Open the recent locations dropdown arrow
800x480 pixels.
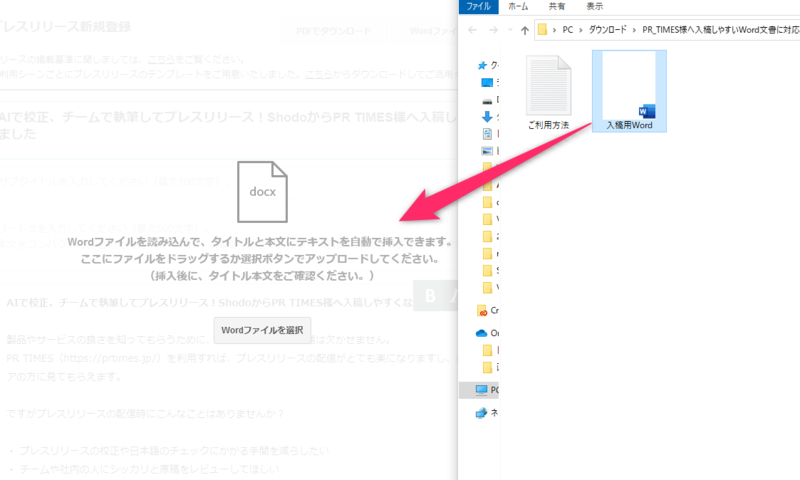510,30
